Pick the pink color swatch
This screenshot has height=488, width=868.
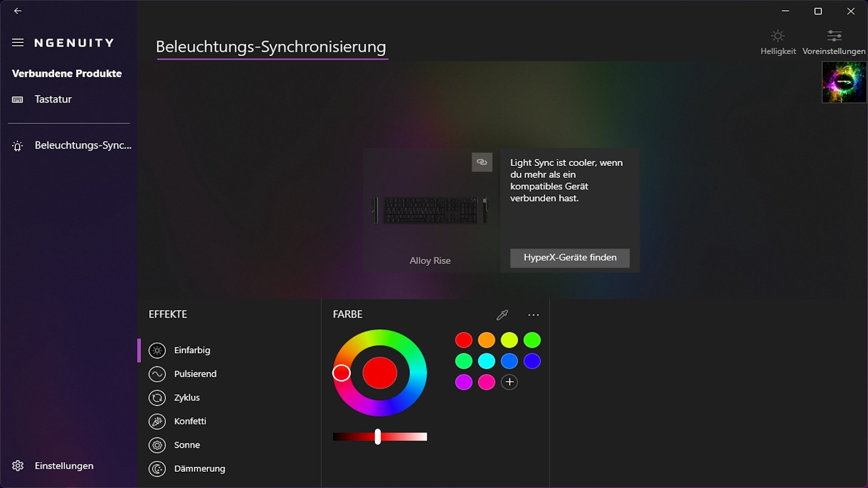click(x=486, y=382)
